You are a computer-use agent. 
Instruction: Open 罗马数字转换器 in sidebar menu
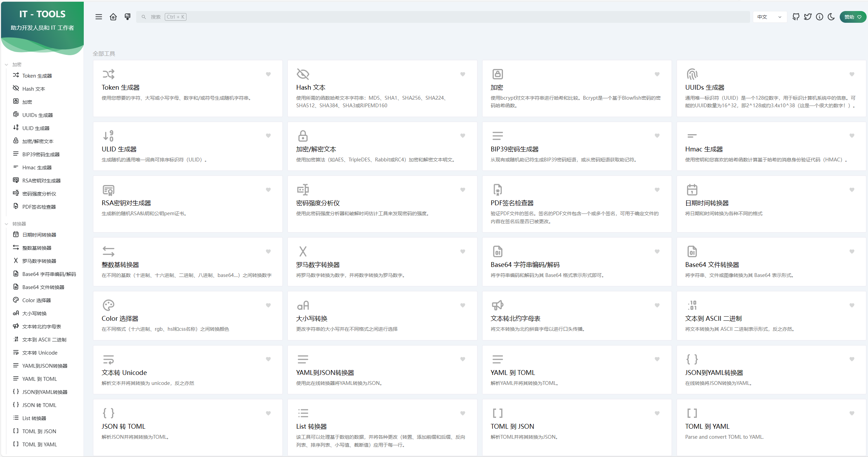39,261
